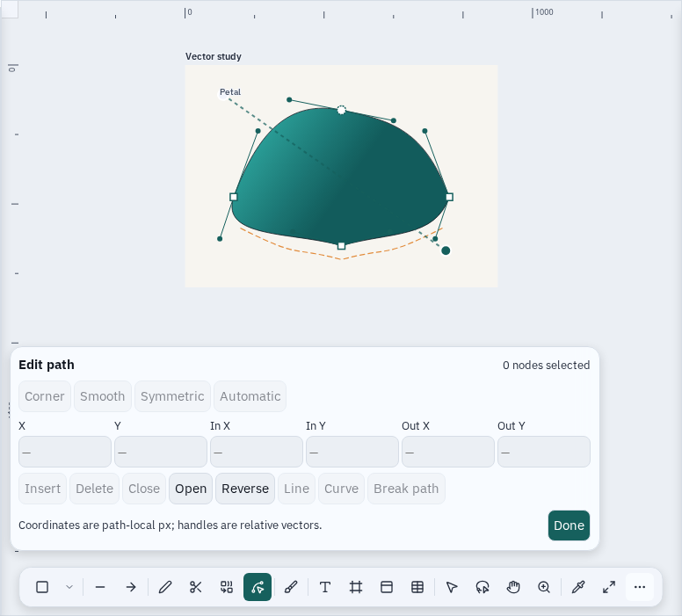Toggle the active path node edit tool
The width and height of the screenshot is (682, 616).
coord(258,587)
